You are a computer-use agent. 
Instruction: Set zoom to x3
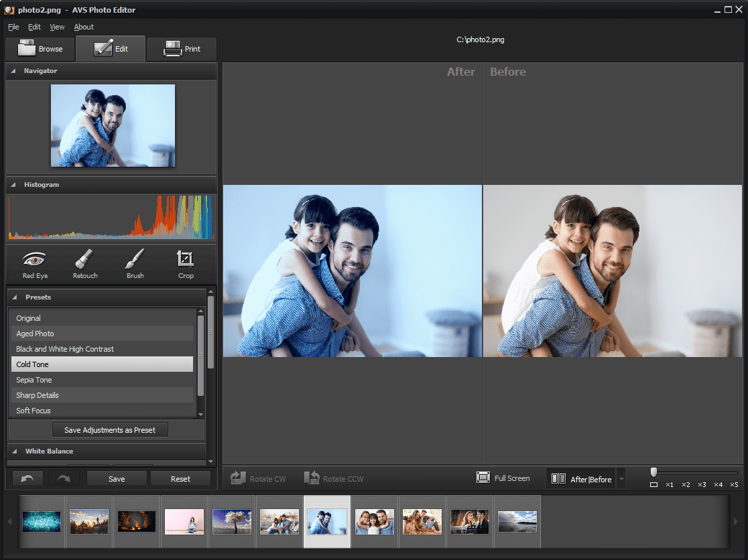tap(702, 485)
